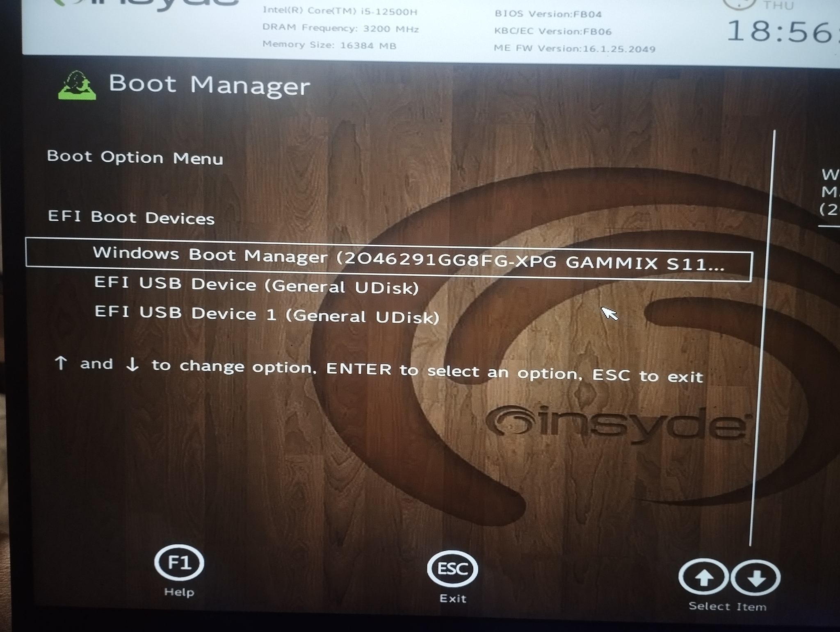This screenshot has width=840, height=632.
Task: Click the BIOS Version FB04 text
Action: tap(548, 14)
